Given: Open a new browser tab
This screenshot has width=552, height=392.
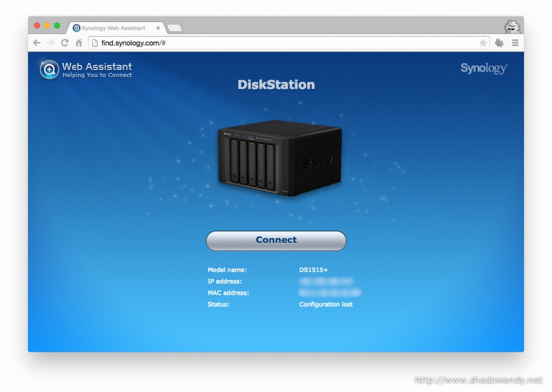Looking at the screenshot, I should (x=175, y=28).
